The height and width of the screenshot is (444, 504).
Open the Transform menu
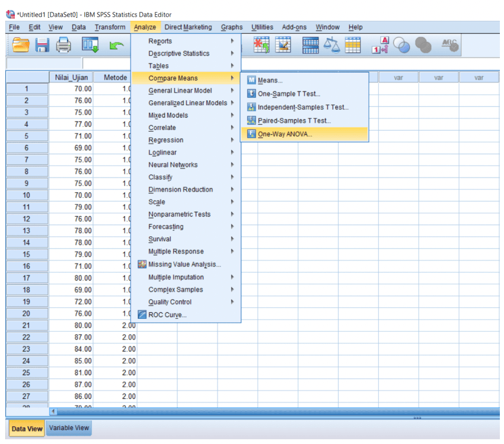coord(110,27)
